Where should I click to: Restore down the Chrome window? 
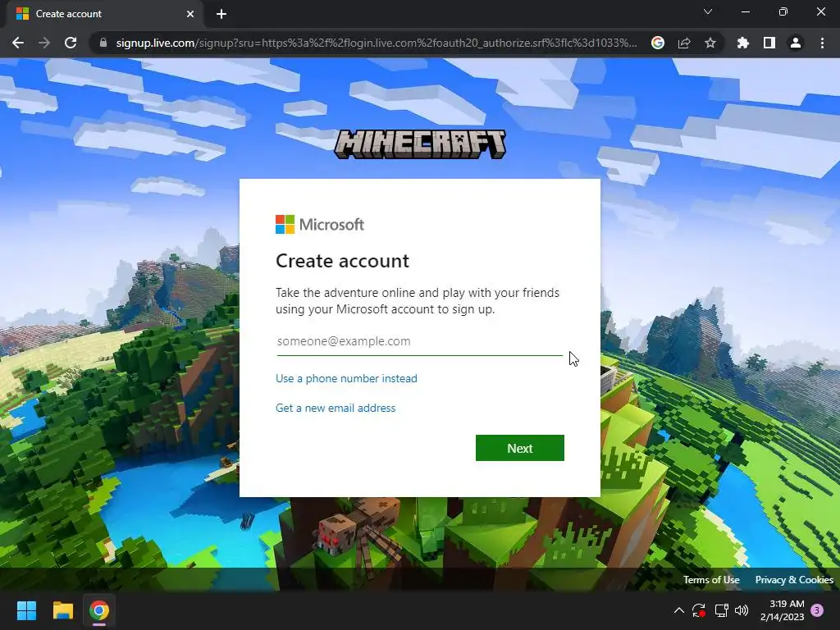783,11
